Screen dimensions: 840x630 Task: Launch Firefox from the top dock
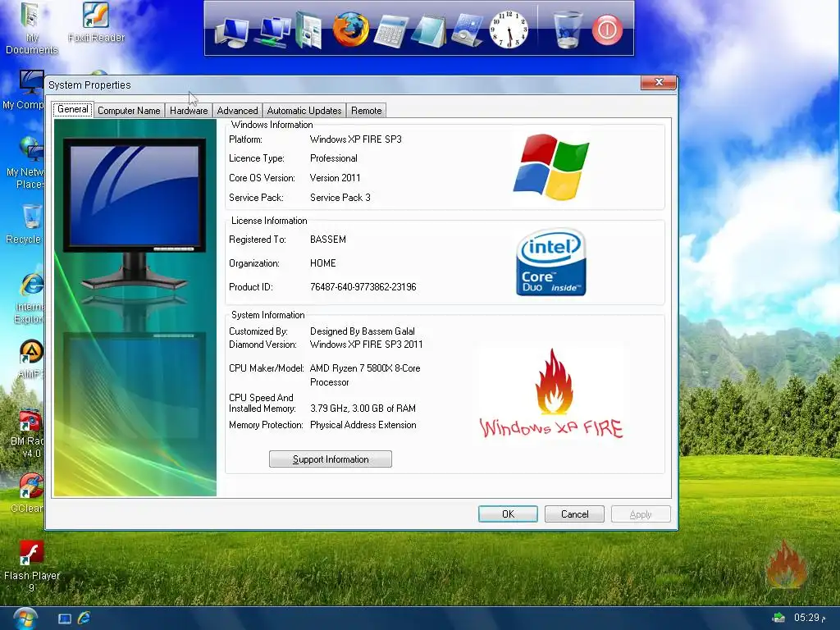pos(351,29)
